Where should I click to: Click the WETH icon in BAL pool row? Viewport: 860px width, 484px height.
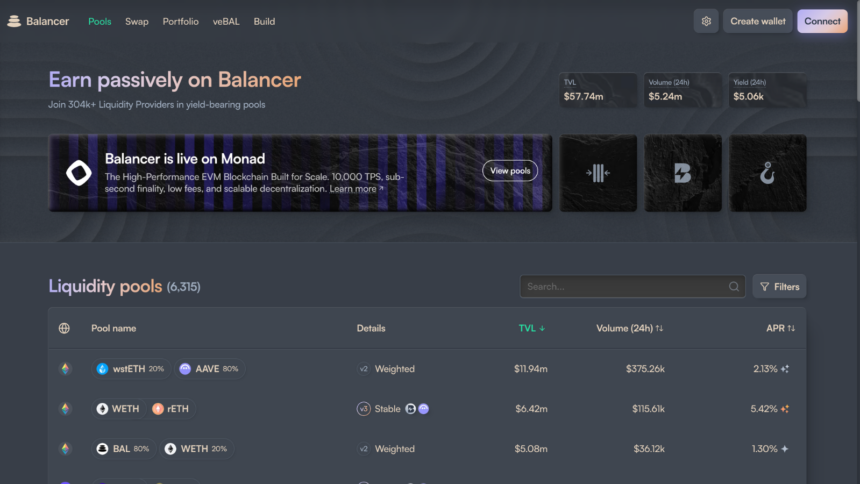click(171, 449)
